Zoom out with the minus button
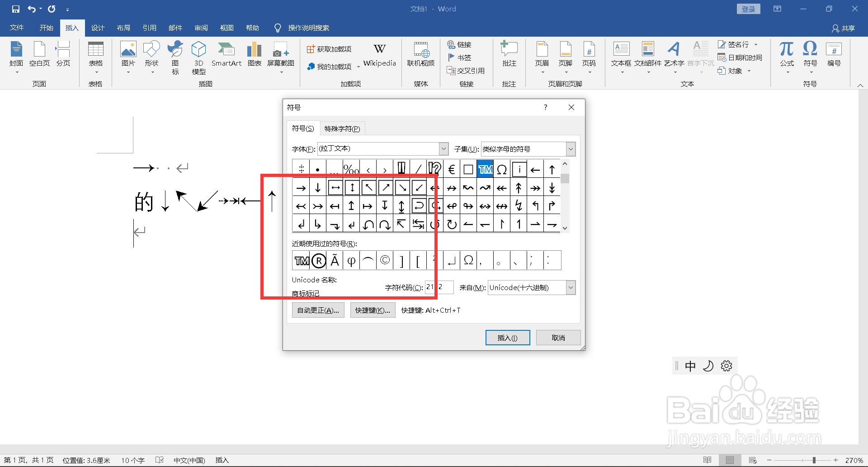Screen dimensions: 868x467 click(x=769, y=460)
